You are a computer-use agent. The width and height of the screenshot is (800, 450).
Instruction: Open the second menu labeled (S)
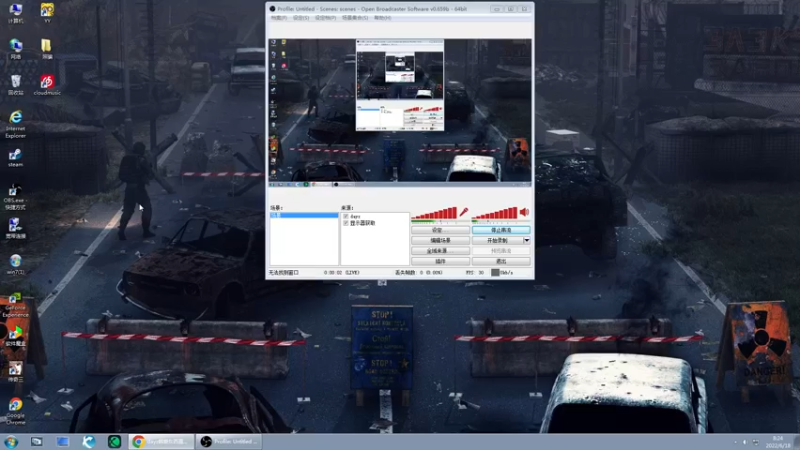(x=301, y=18)
